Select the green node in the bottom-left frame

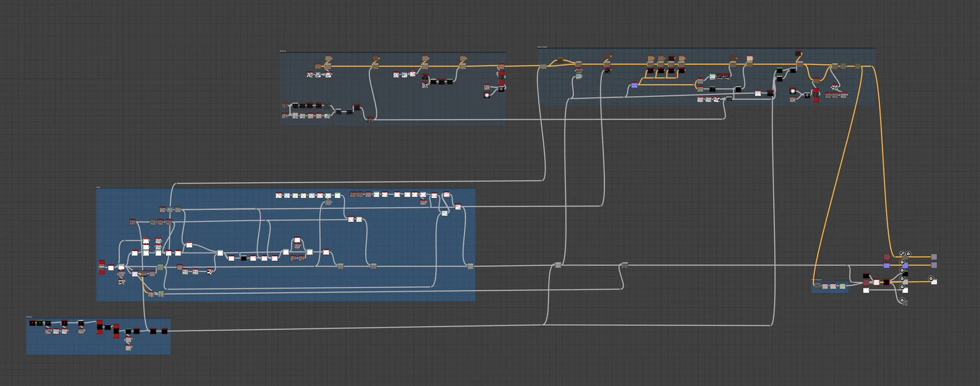click(40, 323)
